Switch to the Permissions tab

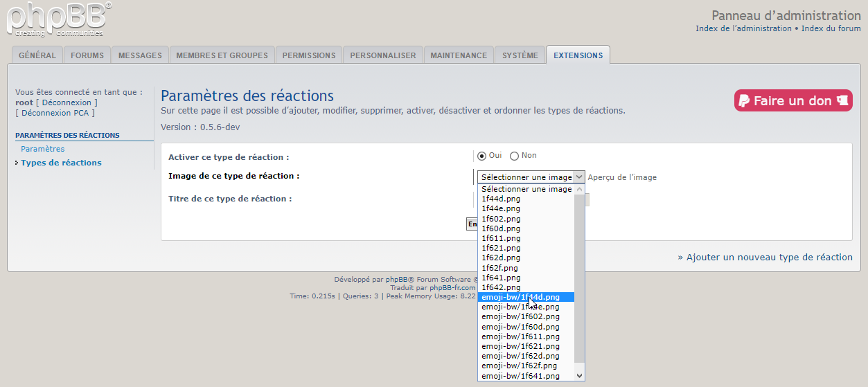tap(309, 55)
